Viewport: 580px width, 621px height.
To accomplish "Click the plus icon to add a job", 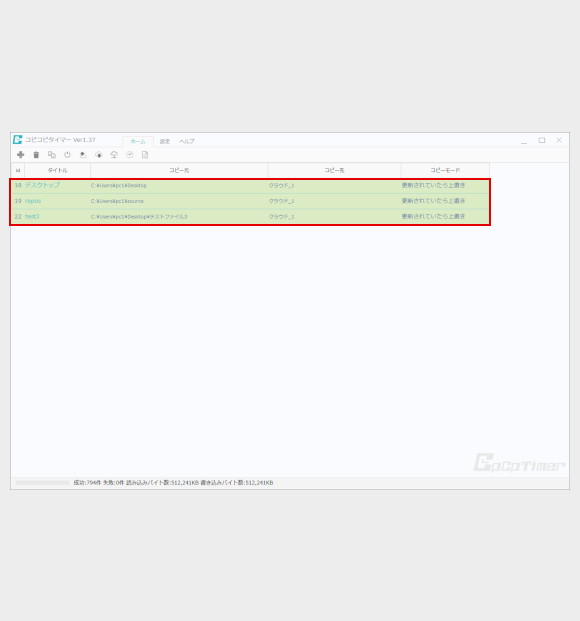I will [21, 155].
